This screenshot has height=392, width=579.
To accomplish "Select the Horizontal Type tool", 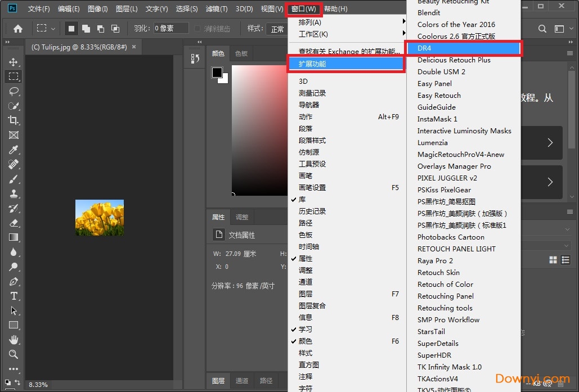I will (14, 296).
